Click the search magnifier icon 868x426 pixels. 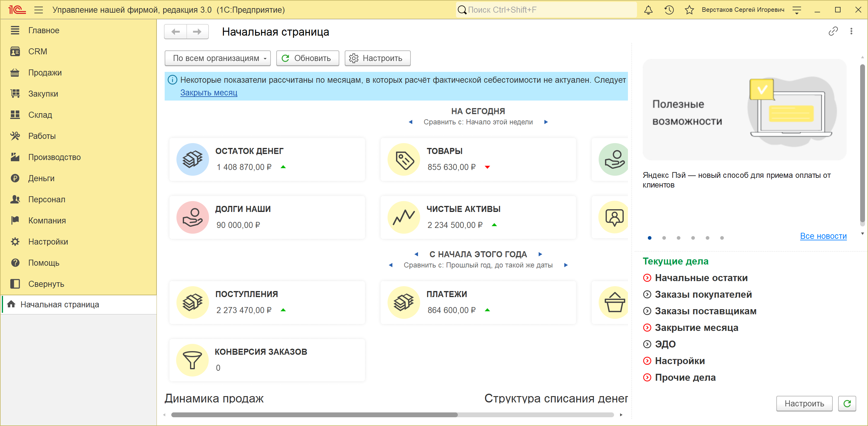point(462,10)
